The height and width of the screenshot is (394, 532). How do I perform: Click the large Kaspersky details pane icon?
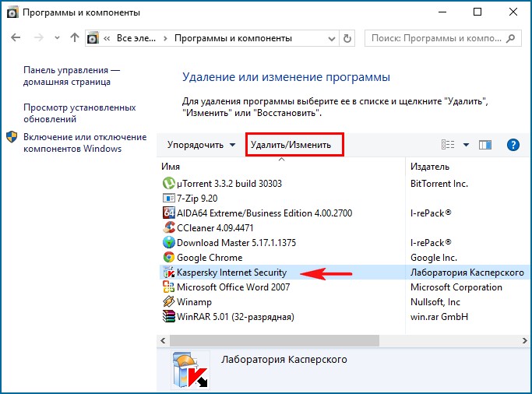point(189,371)
